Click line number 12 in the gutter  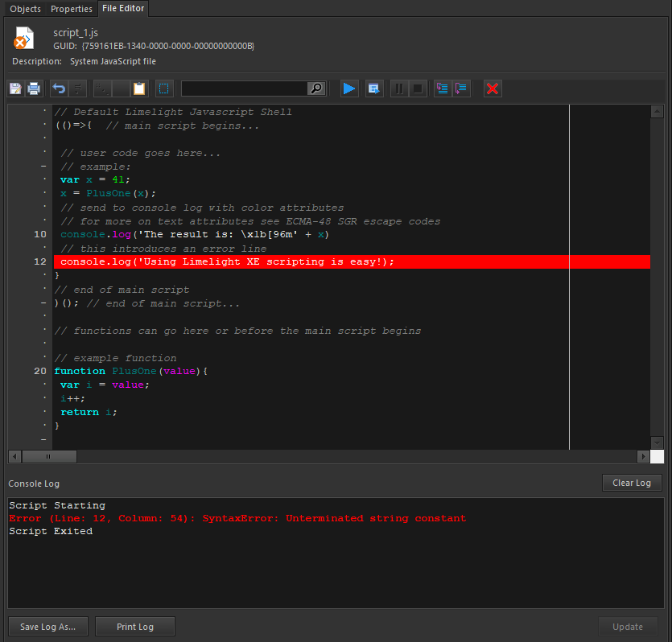pyautogui.click(x=40, y=261)
